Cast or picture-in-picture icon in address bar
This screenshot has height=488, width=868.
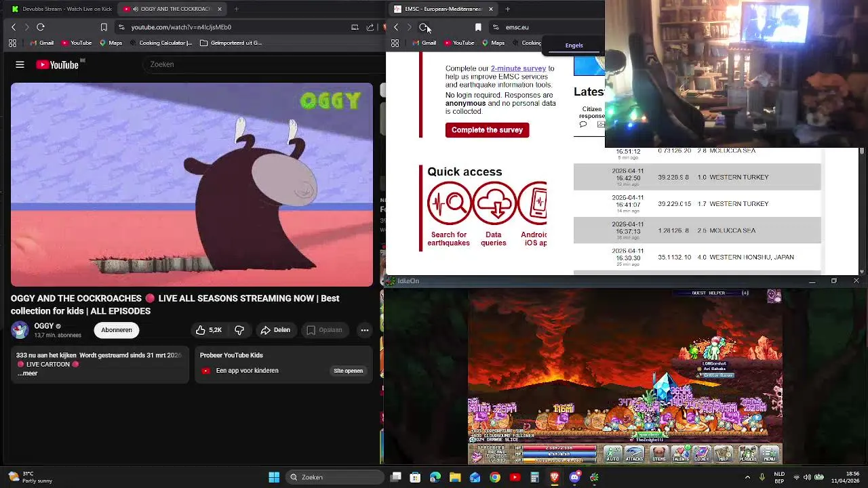[355, 27]
